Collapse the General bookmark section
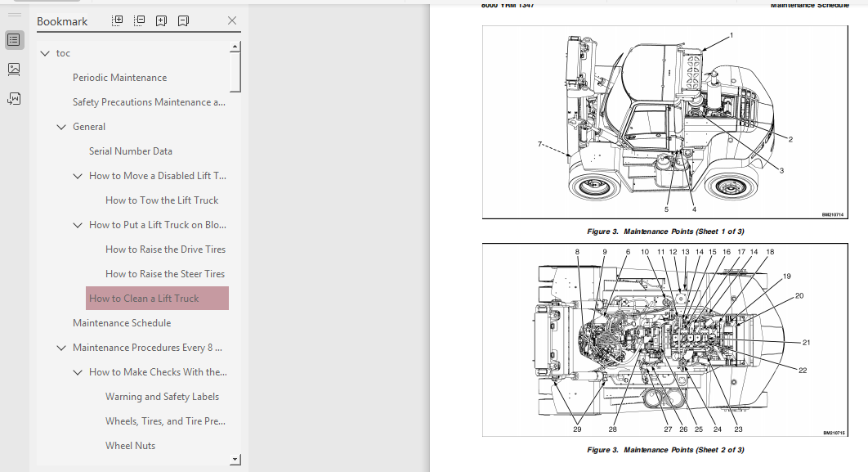868x472 pixels. [61, 127]
